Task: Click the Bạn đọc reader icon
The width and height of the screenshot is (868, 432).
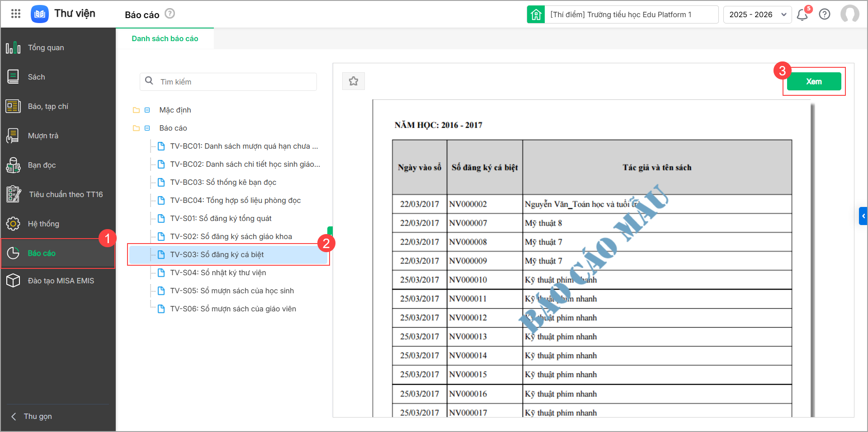Action: coord(13,165)
